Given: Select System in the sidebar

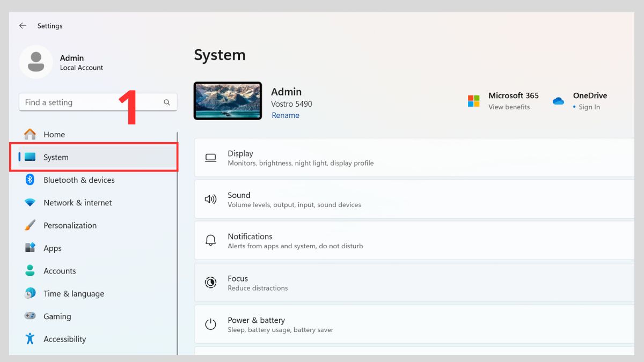Looking at the screenshot, I should pos(56,157).
